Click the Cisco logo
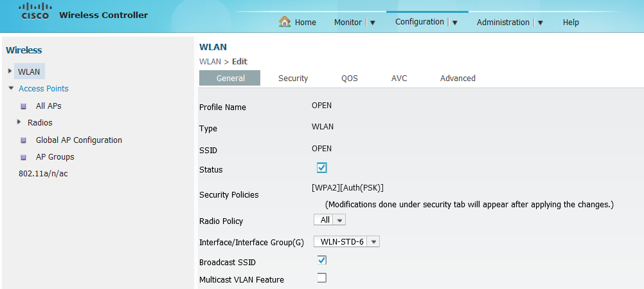This screenshot has width=644, height=289. click(34, 12)
